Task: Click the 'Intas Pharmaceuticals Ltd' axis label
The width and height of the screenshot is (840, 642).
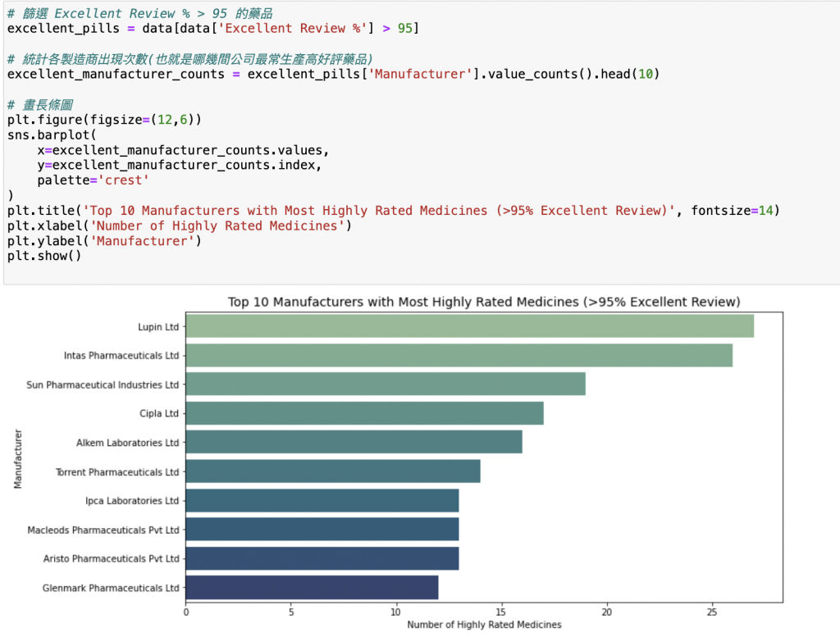Action: [121, 356]
